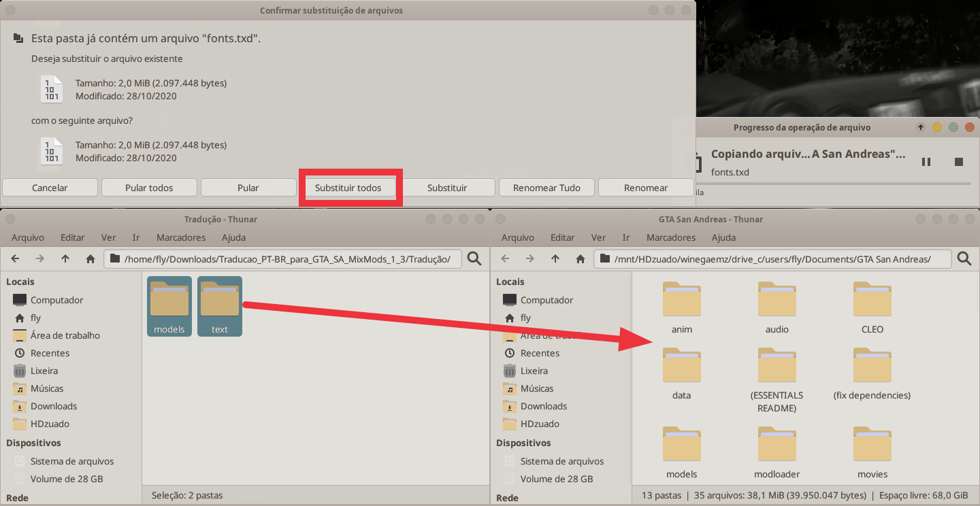Open Marcadores menu in Tradução window
980x506 pixels.
[x=181, y=237]
